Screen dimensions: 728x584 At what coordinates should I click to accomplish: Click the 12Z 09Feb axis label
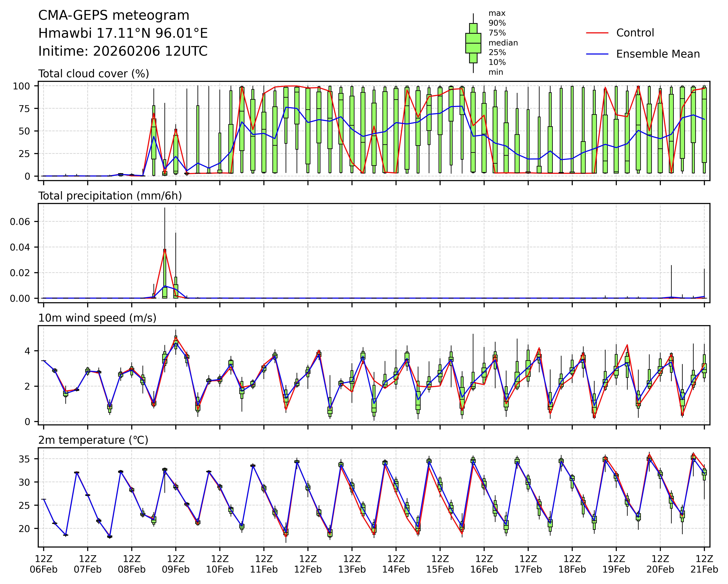(x=176, y=564)
